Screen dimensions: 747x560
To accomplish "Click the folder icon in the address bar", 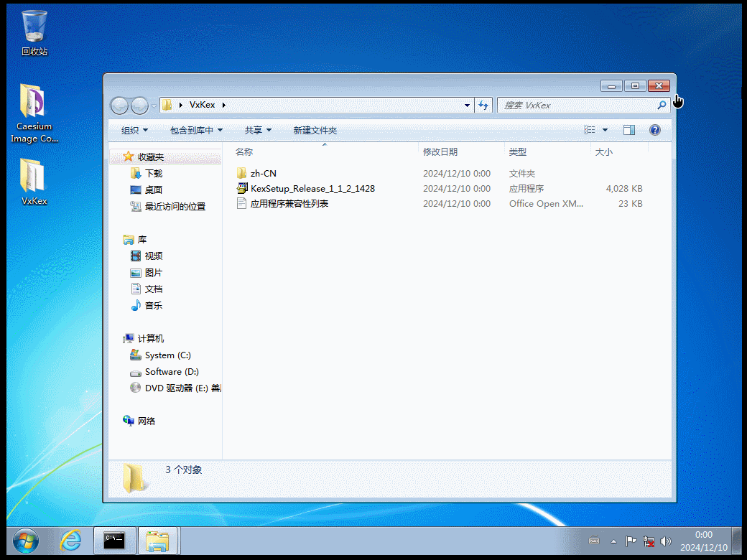I will (167, 105).
